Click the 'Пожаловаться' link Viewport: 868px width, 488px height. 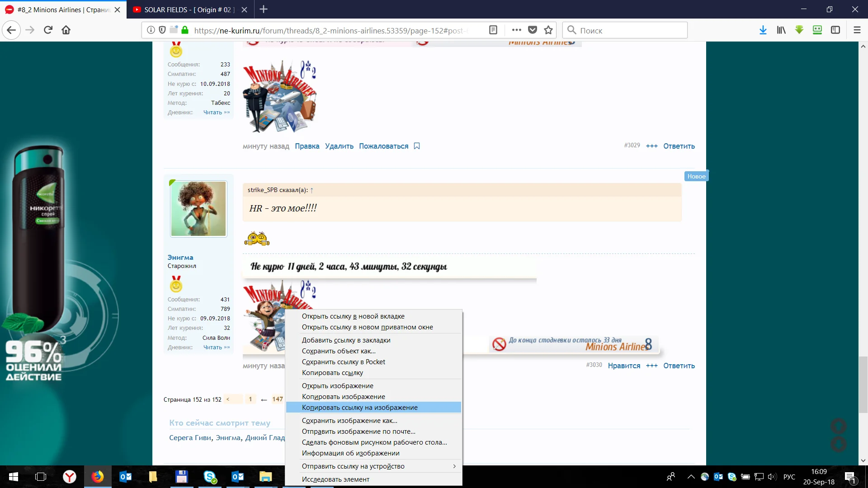[x=383, y=146]
